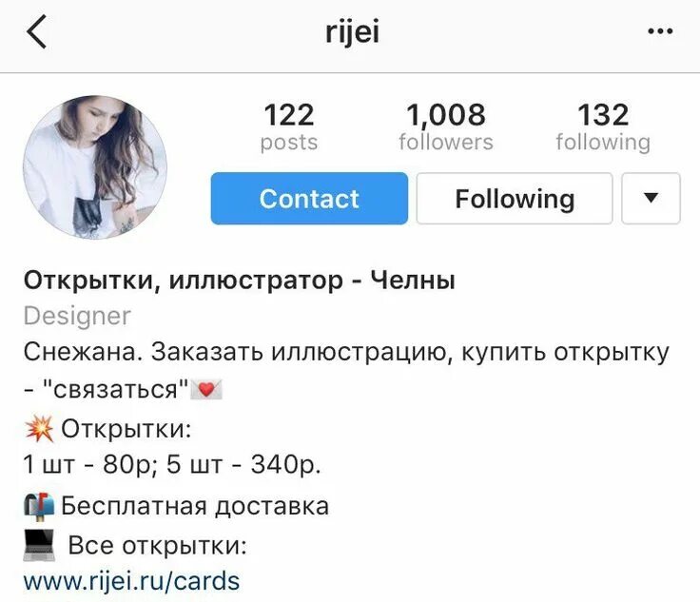Tap the bio name Открытки, иллюстратор - Челны
Image resolution: width=700 pixels, height=602 pixels.
pos(240,281)
